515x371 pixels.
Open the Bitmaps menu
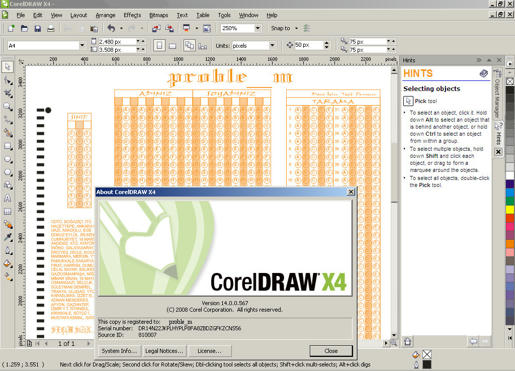tap(158, 15)
